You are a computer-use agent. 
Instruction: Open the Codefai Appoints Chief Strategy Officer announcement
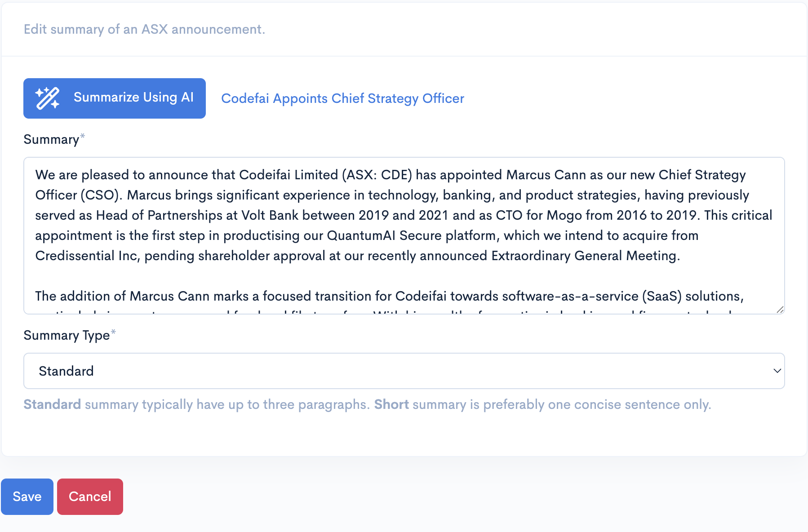coord(342,98)
